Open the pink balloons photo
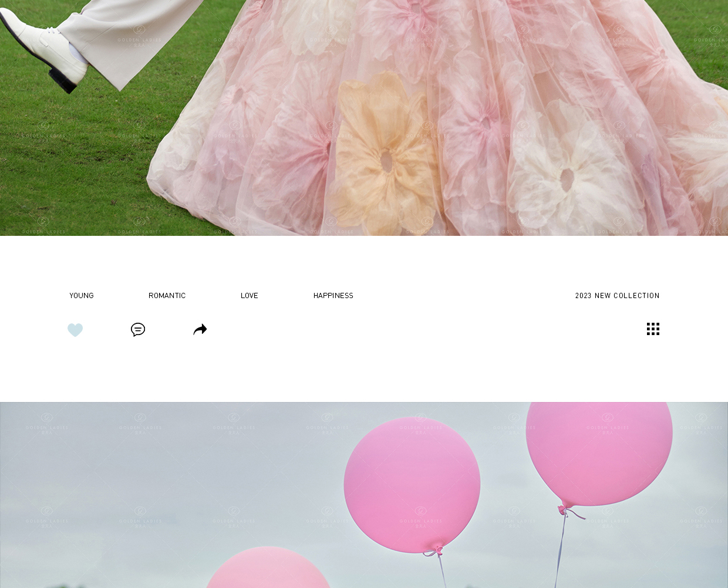 (364, 495)
